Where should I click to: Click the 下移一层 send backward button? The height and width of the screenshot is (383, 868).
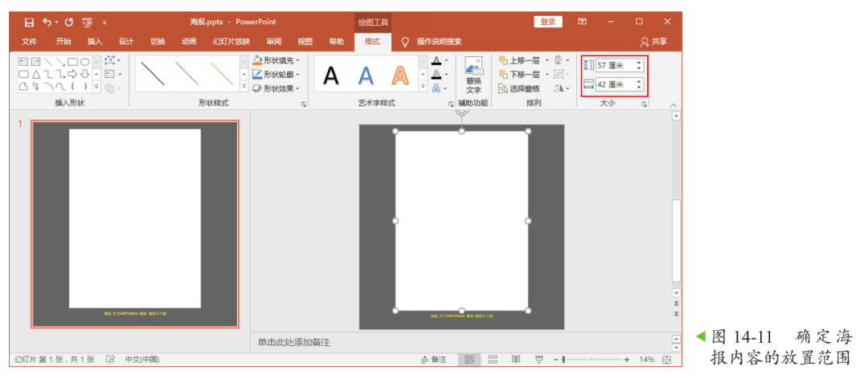(518, 74)
